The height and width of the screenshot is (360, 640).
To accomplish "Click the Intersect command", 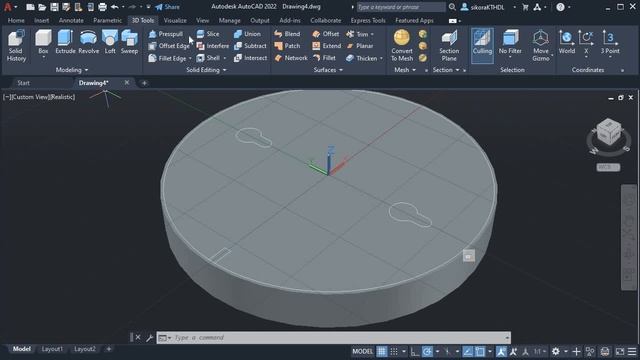I will point(250,58).
